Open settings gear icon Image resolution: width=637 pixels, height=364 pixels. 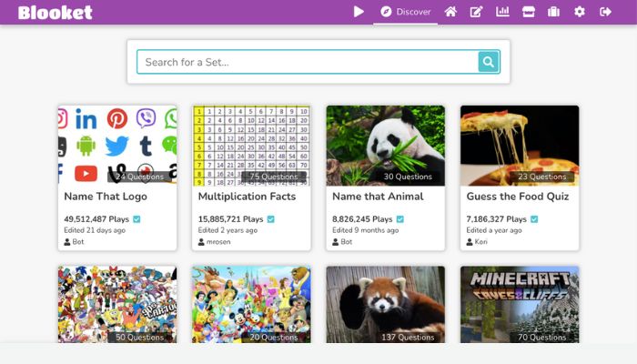coord(580,11)
